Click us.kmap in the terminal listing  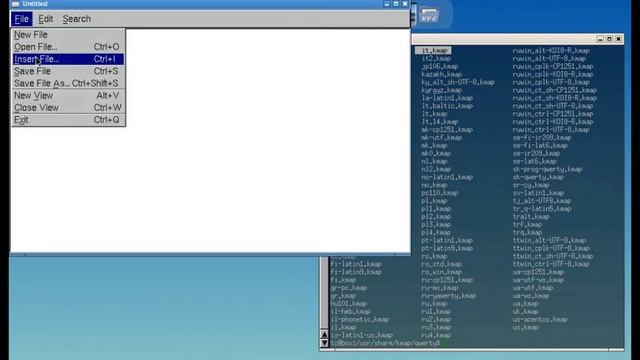tap(525, 327)
